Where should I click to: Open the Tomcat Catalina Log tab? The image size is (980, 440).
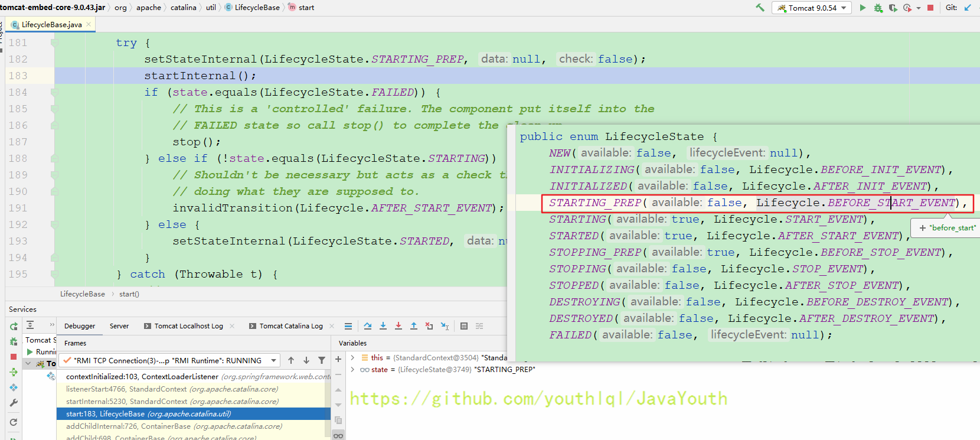290,326
